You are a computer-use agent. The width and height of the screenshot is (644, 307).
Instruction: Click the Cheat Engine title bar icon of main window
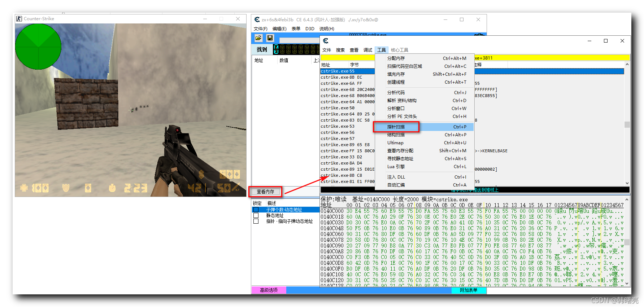257,19
